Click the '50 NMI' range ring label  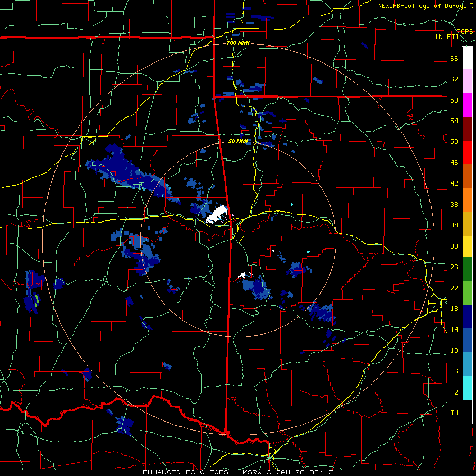click(x=238, y=141)
